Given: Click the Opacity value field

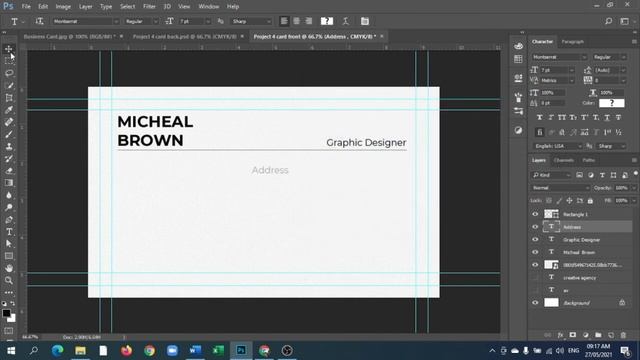Looking at the screenshot, I should (622, 188).
